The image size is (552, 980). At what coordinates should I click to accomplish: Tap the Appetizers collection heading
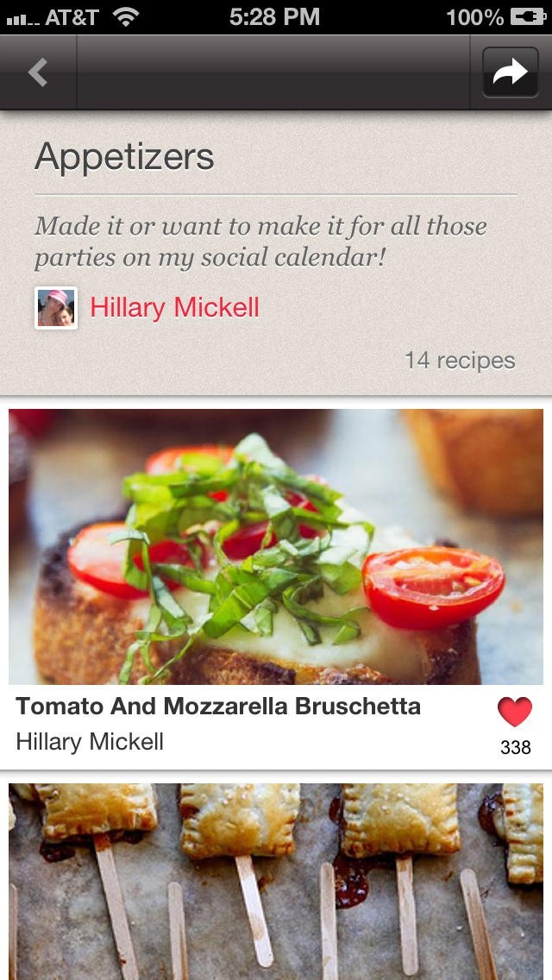124,157
